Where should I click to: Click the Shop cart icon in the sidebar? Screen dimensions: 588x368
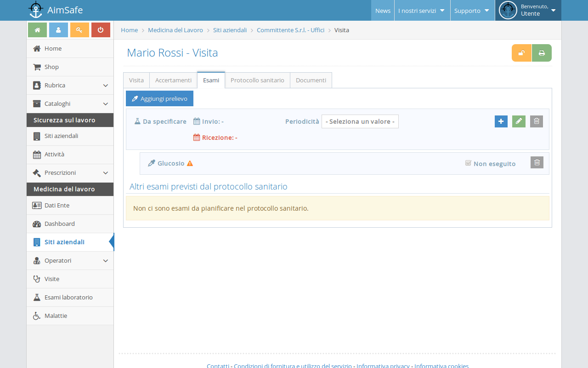click(x=37, y=67)
